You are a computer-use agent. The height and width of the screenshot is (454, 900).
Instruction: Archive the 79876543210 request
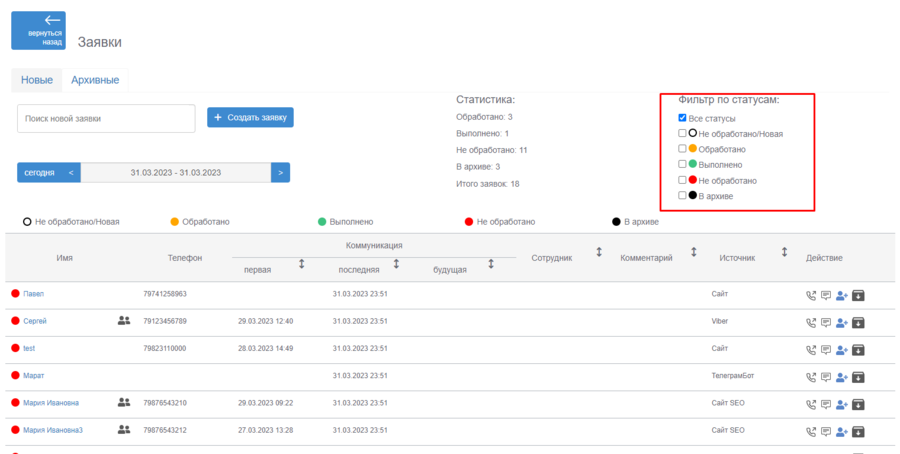(x=858, y=405)
